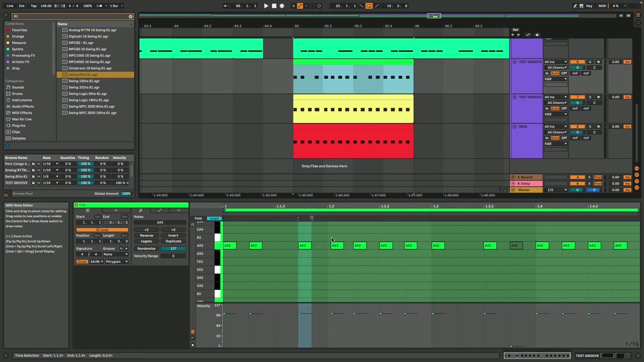
Task: Click the Commit Groove icon
Action: [127, 249]
